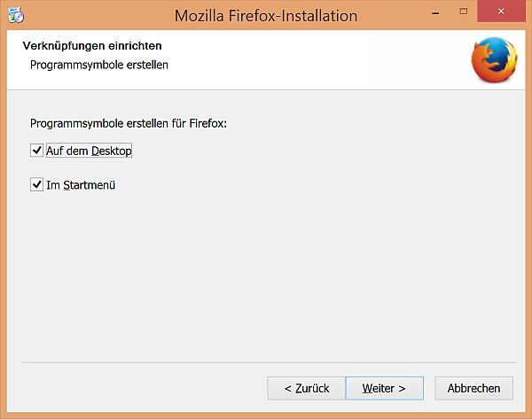This screenshot has width=532, height=419.
Task: Click the 'Verknüpfungen einrichten' heading
Action: tap(92, 46)
